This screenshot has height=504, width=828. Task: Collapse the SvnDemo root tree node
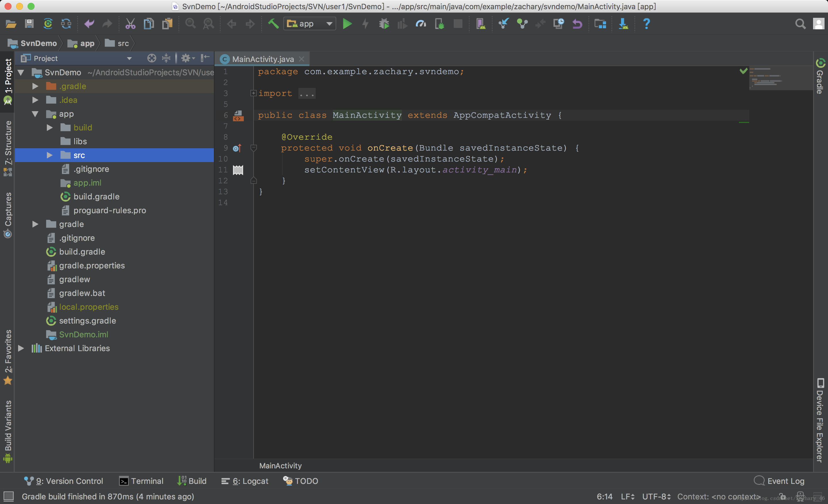21,72
